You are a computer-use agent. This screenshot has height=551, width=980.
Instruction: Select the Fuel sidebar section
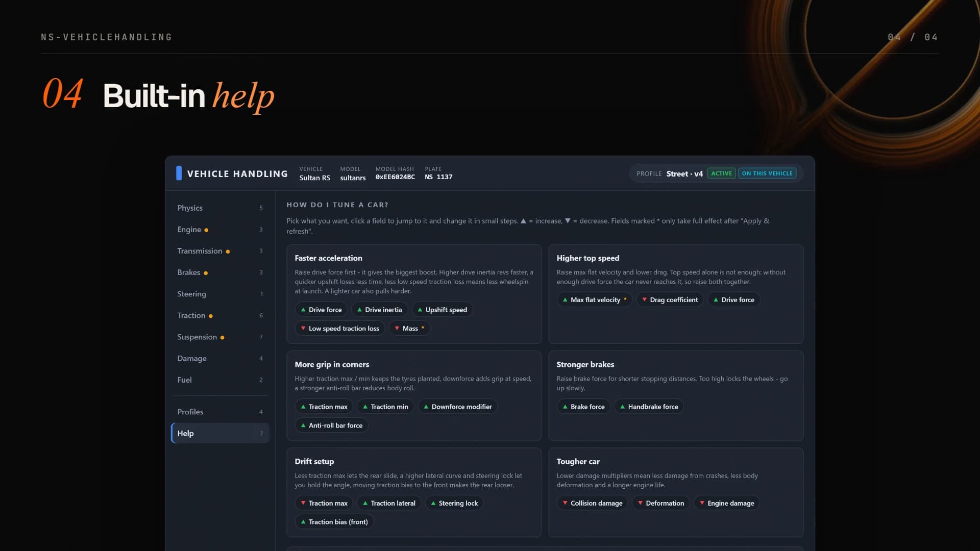pyautogui.click(x=220, y=380)
